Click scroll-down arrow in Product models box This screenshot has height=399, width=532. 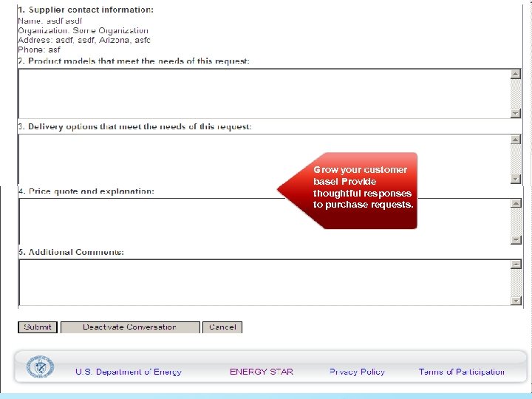click(x=516, y=113)
